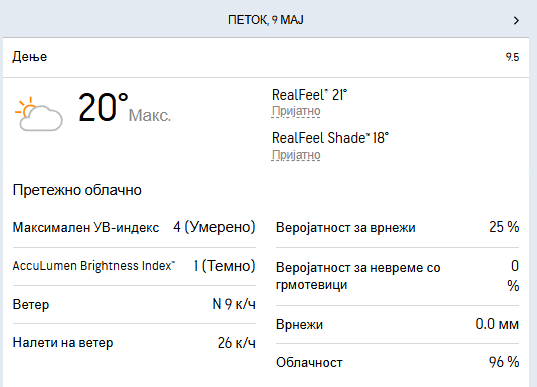Click the 20° Макс. temperature reading
Screen dimensions: 537x387
tap(124, 108)
